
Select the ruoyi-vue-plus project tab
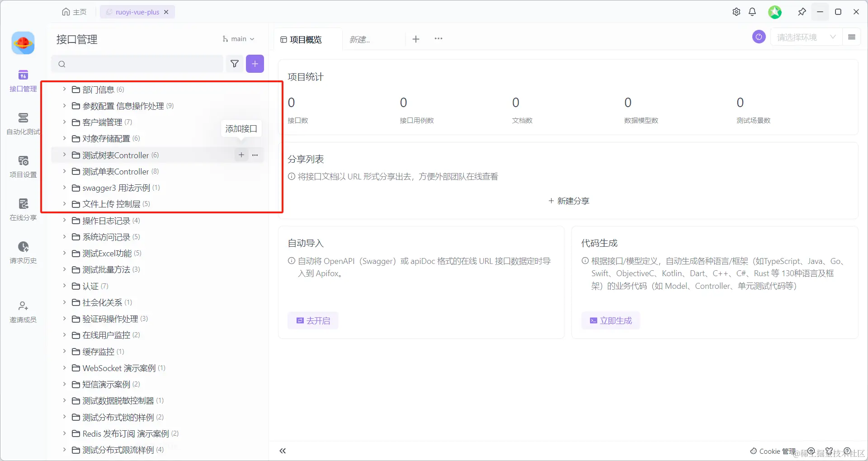coord(137,12)
